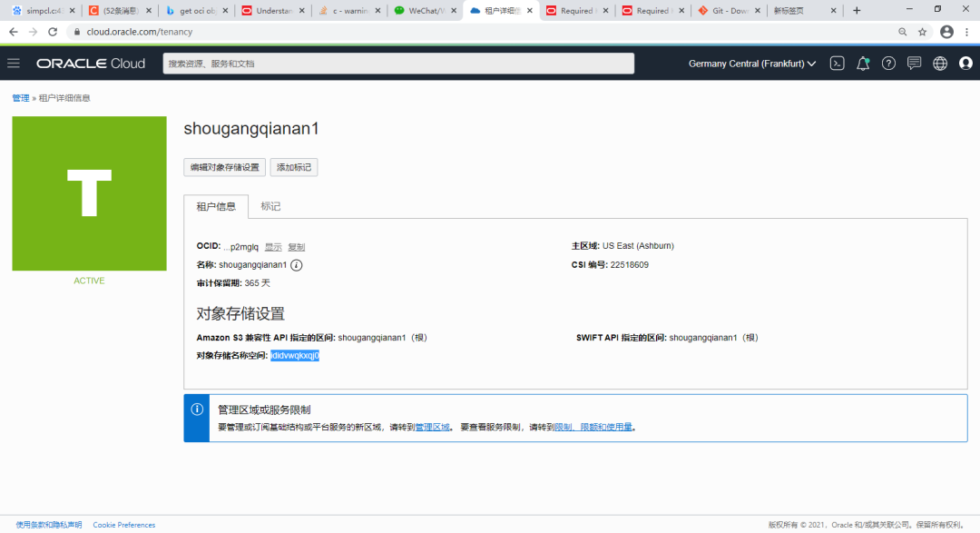The width and height of the screenshot is (980, 533).
Task: Expand the Germany Central (Frankfurt) region dropdown
Action: [x=752, y=64]
